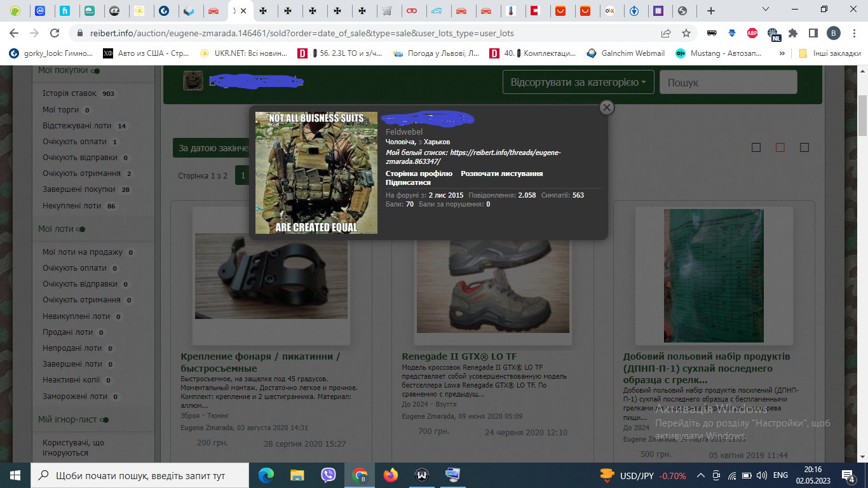Click the Пошук search field
Image resolution: width=868 pixels, height=488 pixels.
[x=728, y=83]
